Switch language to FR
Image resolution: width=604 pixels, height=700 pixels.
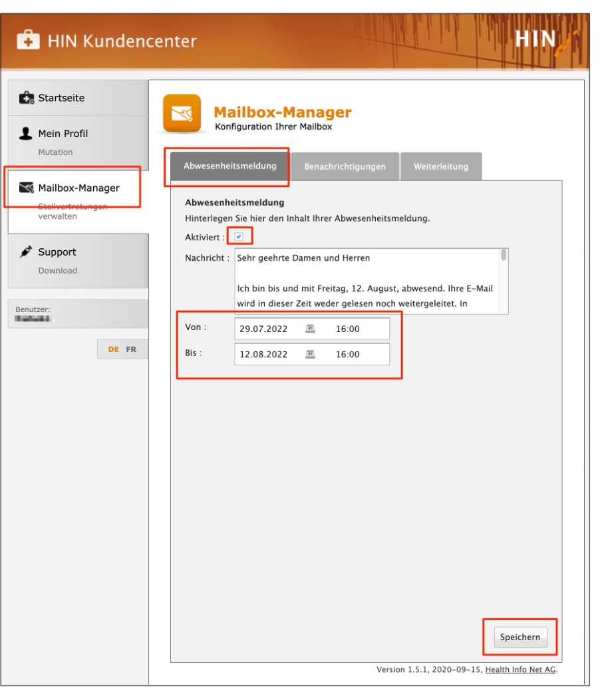[131, 349]
